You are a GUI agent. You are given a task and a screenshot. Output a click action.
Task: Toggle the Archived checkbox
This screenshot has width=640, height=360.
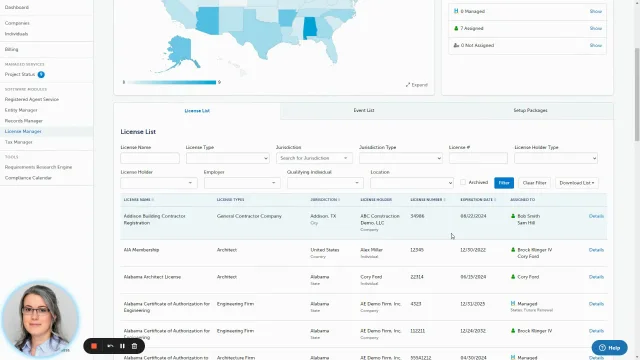(463, 182)
